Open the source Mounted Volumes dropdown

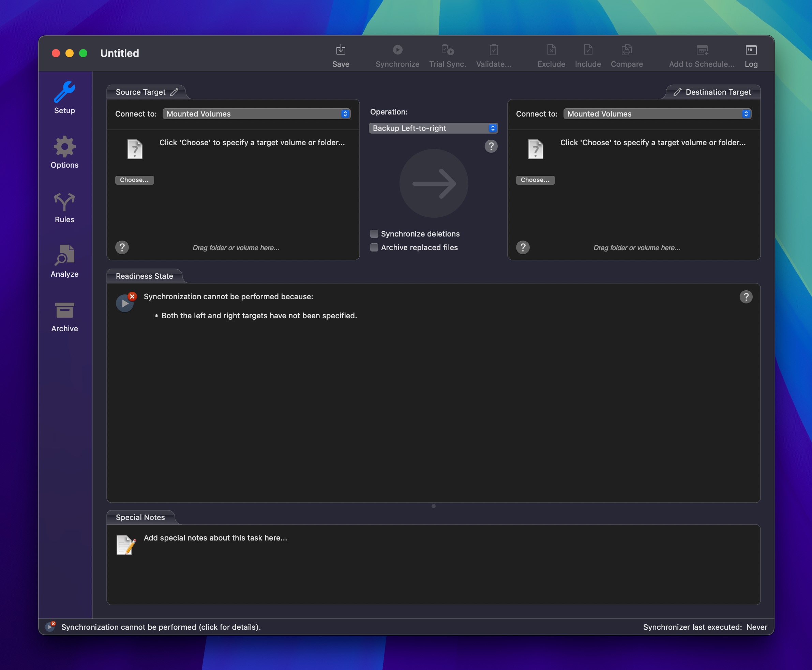click(256, 114)
